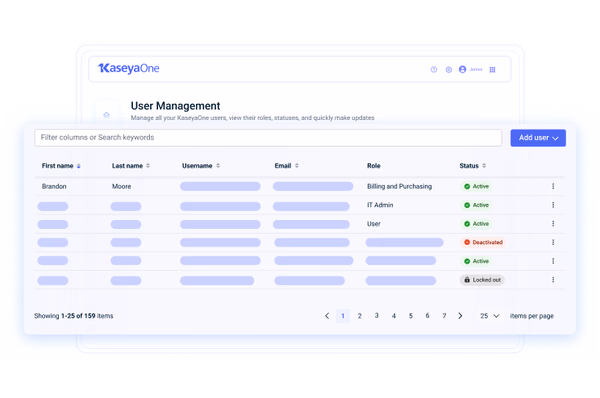Sort by Email column

297,166
